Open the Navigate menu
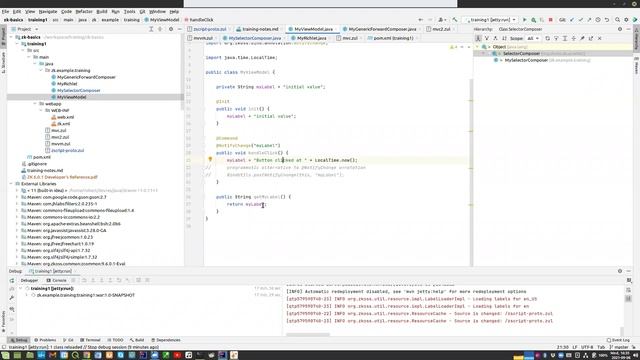 tap(48, 11)
